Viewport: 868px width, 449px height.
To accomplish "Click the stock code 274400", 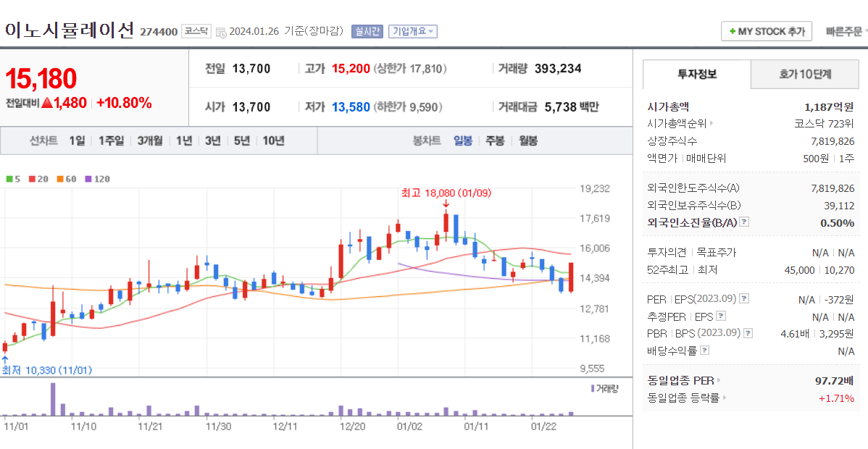I will 159,32.
